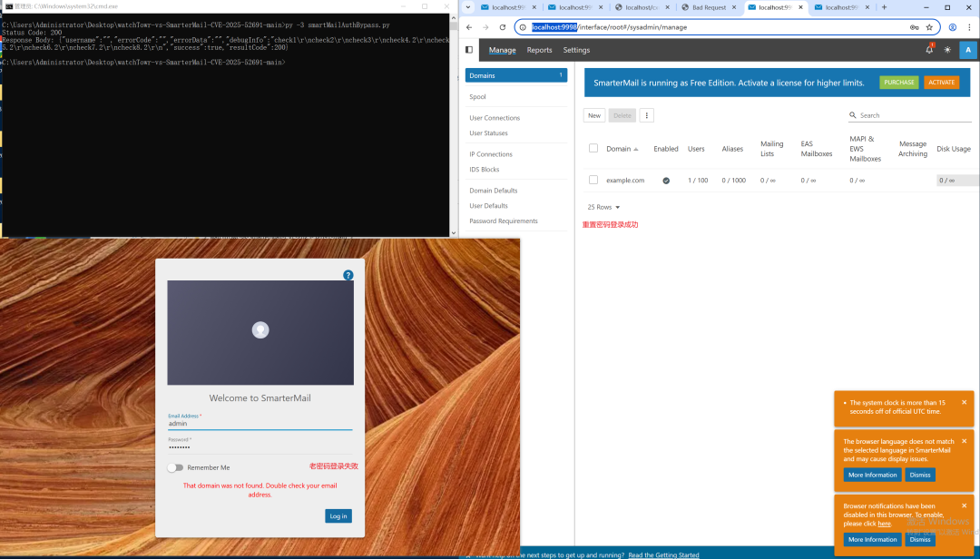The image size is (980, 559).
Task: Sort by the Domain column header arrow
Action: pyautogui.click(x=635, y=149)
